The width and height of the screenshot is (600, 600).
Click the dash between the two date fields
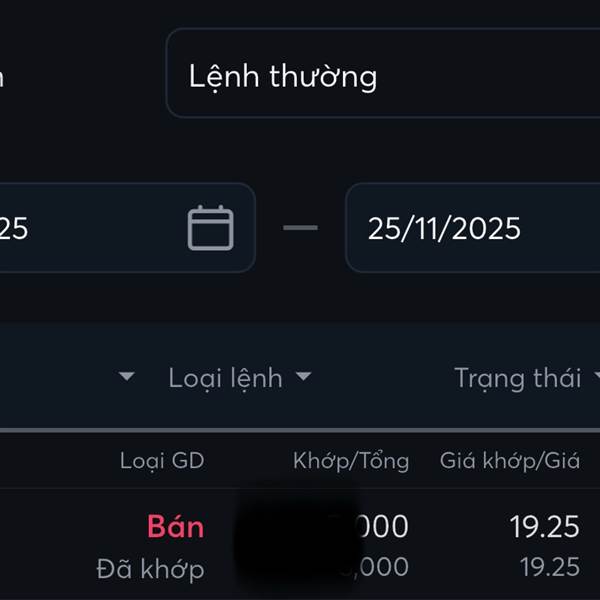tap(300, 228)
